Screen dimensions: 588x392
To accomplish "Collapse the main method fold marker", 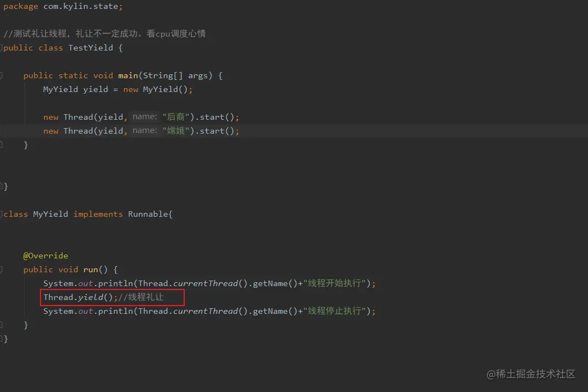I will 1,76.
